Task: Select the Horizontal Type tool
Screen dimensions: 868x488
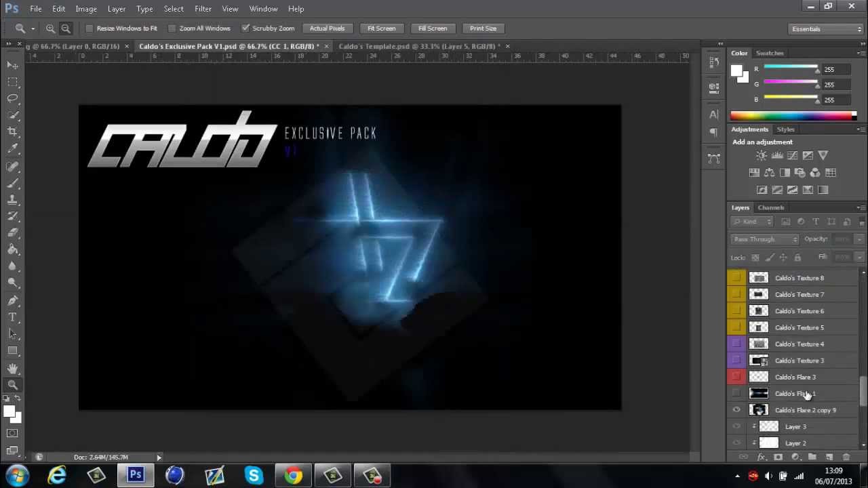Action: tap(13, 317)
